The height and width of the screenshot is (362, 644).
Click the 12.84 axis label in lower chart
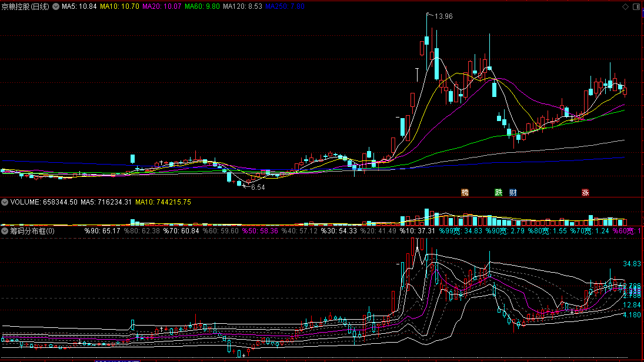click(x=632, y=305)
